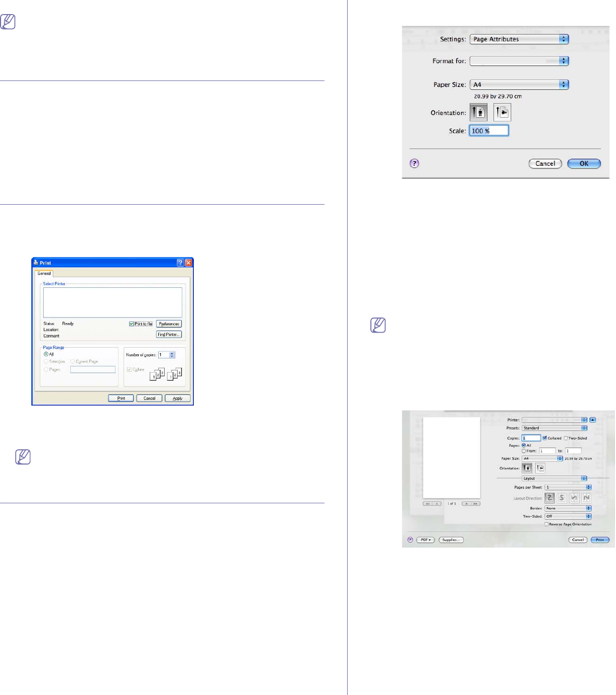616x695 pixels.
Task: Open the Layout pane dropdown
Action: pos(554,478)
